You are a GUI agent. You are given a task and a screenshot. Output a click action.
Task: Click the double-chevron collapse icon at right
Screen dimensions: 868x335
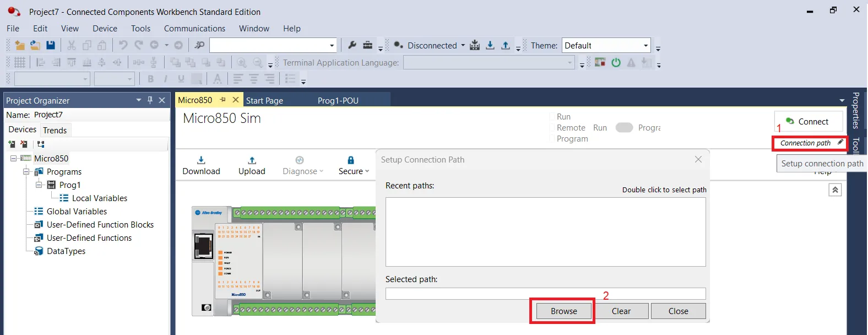point(835,190)
